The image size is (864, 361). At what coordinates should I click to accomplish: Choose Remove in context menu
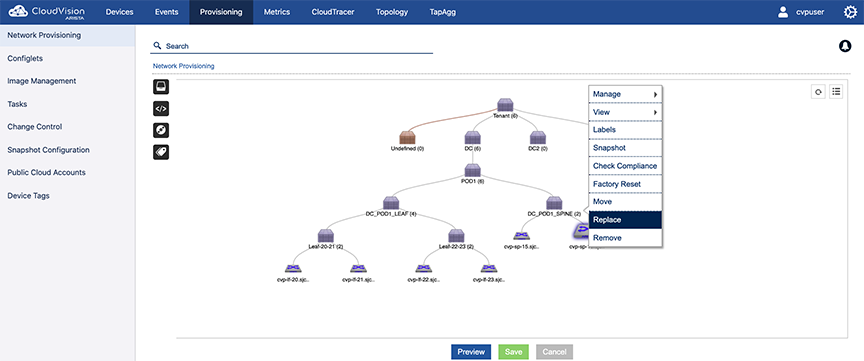[625, 238]
